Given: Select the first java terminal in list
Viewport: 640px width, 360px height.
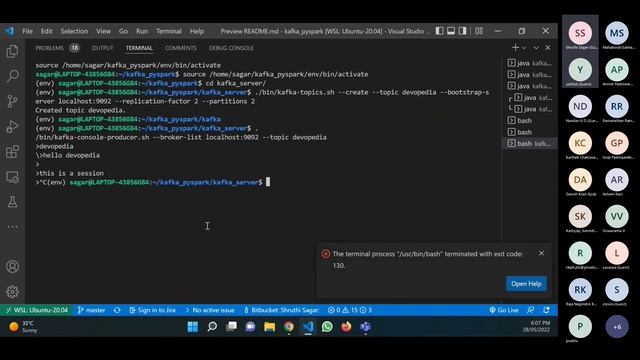Looking at the screenshot, I should tap(530, 63).
